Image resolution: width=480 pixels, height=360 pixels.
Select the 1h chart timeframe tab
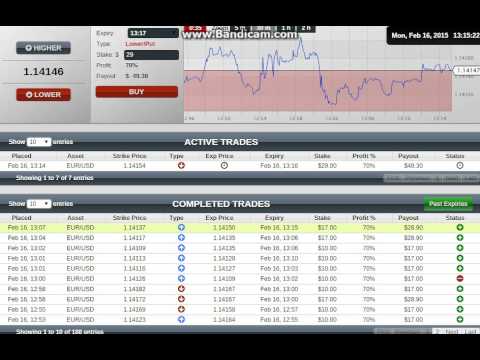click(x=286, y=28)
